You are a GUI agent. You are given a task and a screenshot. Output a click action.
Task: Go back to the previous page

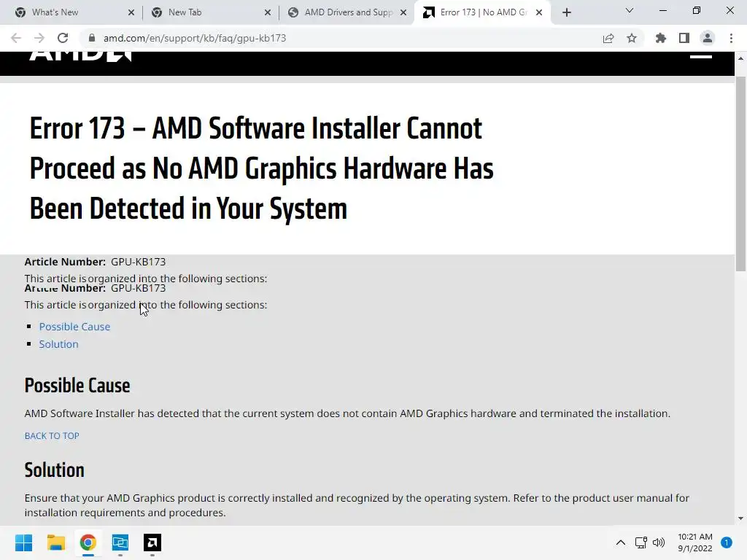click(x=16, y=38)
